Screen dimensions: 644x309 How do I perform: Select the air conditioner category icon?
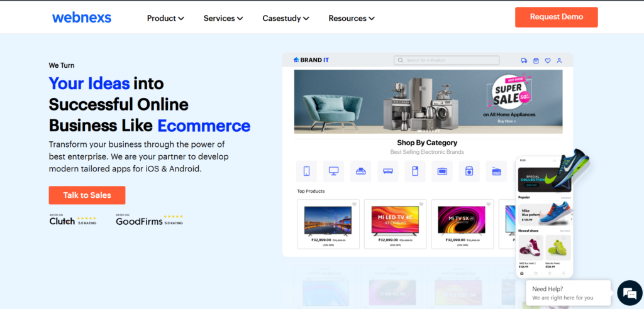[387, 171]
